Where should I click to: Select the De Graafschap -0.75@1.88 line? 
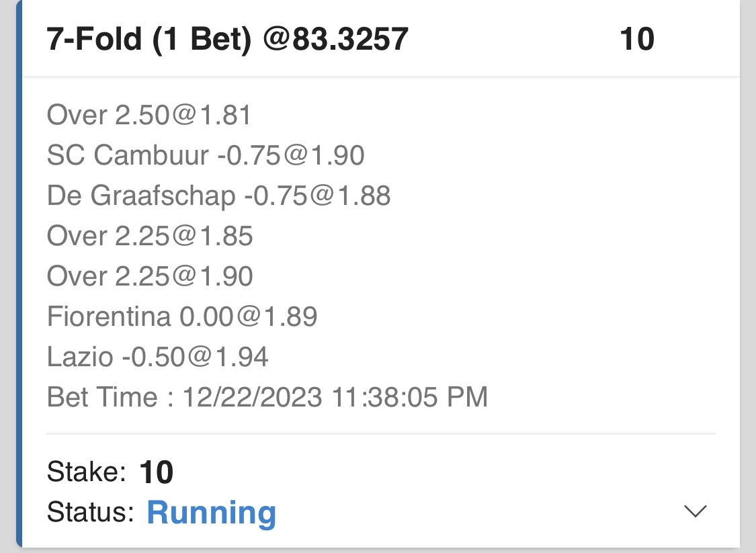point(218,196)
